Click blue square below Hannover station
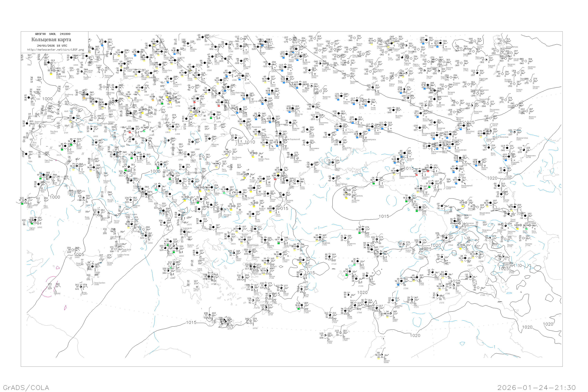Screen dimensions: 588x392 click(x=102, y=45)
